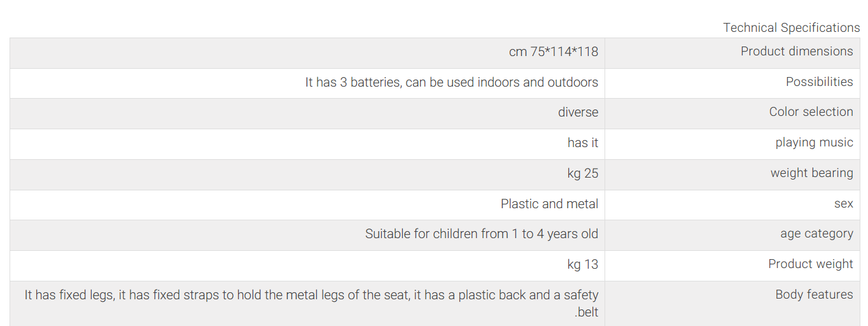The height and width of the screenshot is (326, 868).
Task: Click the diverse color value
Action: coord(578,113)
